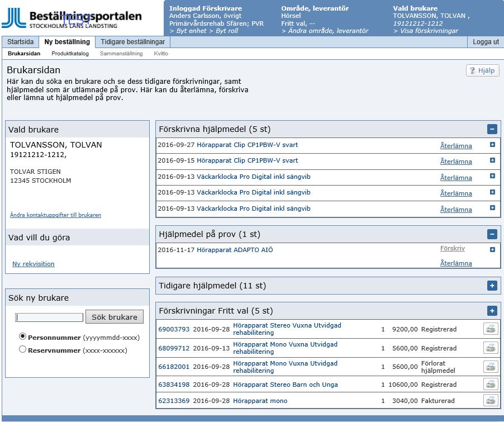
Task: Open order number 68099712
Action: click(174, 348)
